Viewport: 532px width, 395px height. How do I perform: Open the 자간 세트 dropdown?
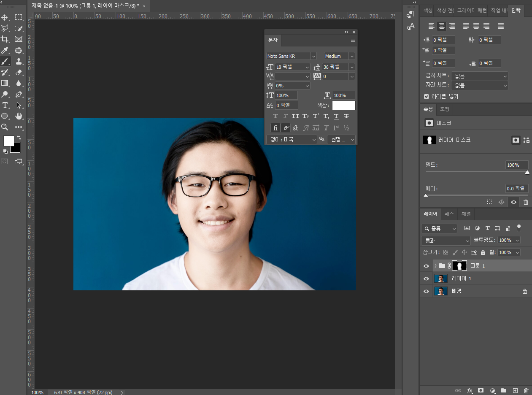tap(479, 85)
